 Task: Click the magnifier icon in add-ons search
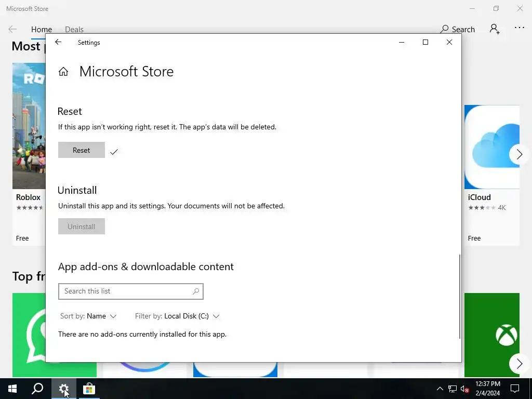point(196,291)
